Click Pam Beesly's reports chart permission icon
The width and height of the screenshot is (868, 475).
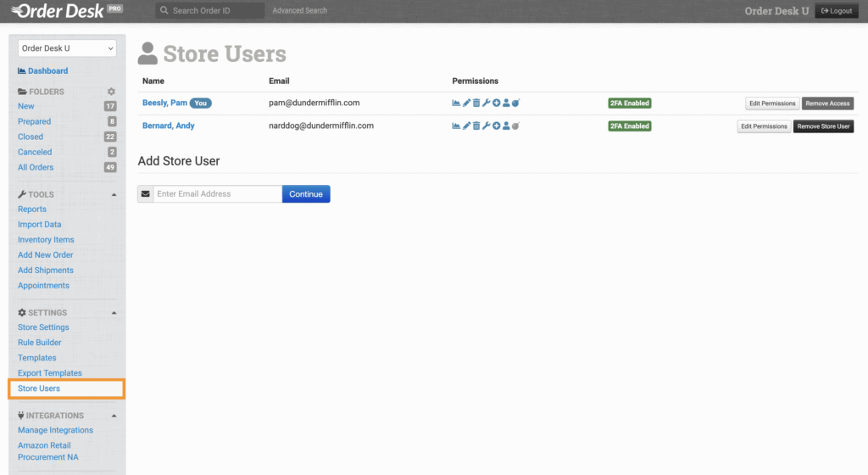click(456, 103)
